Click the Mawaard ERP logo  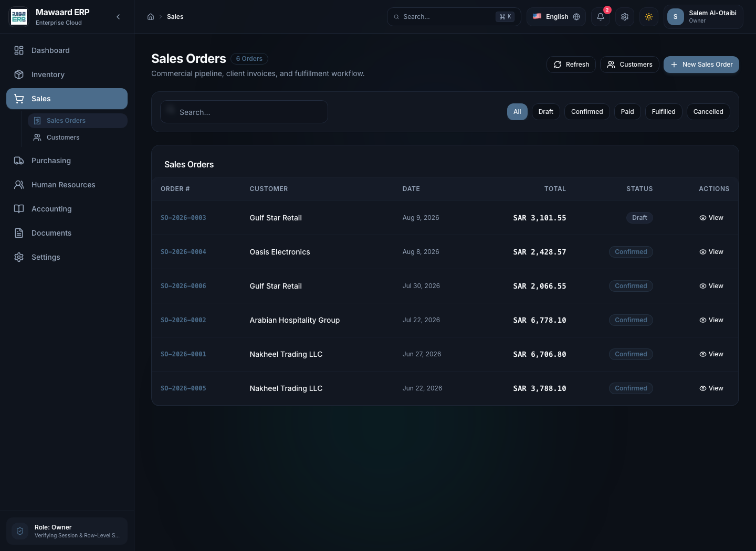pyautogui.click(x=19, y=17)
